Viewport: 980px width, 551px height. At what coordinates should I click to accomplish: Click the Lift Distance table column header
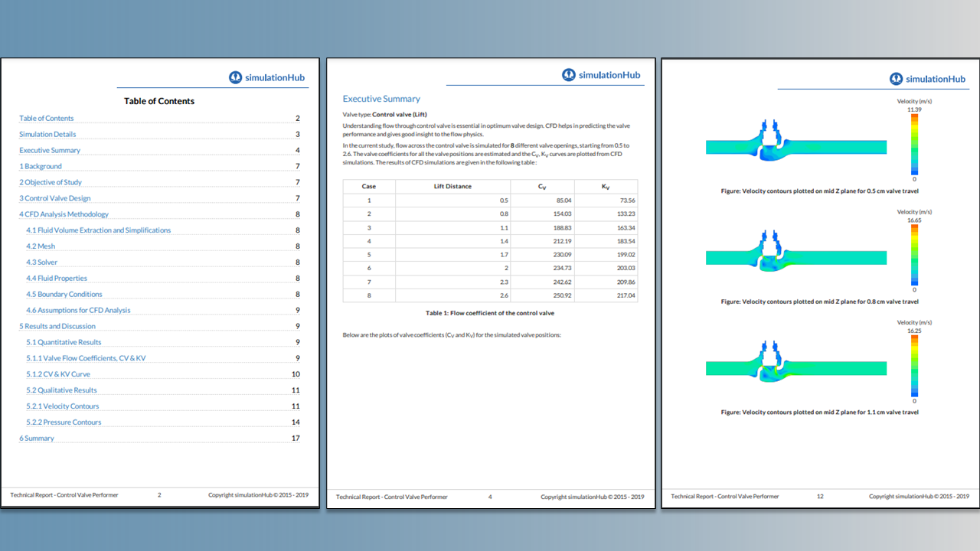453,187
